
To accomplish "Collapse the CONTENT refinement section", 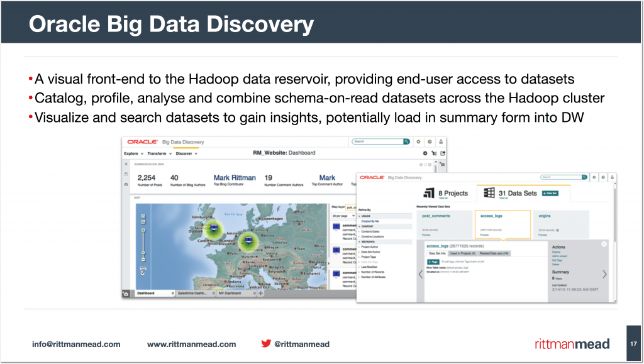I will coord(385,226).
